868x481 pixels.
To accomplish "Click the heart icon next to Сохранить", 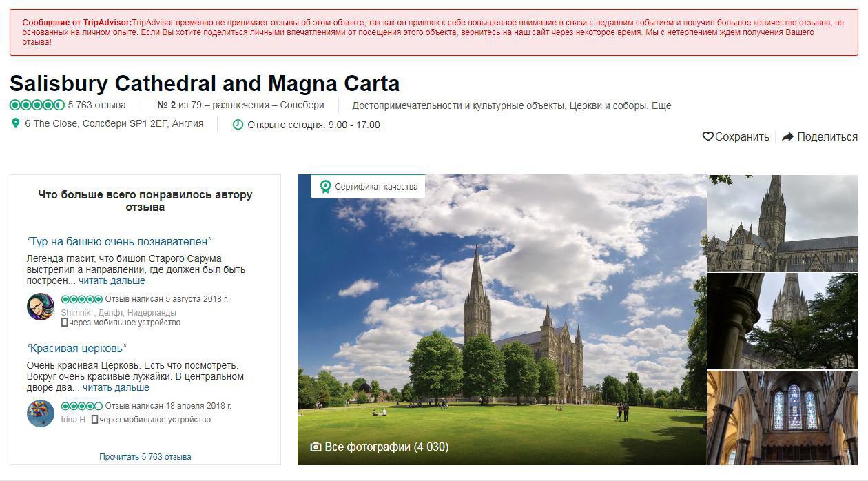I will 707,136.
